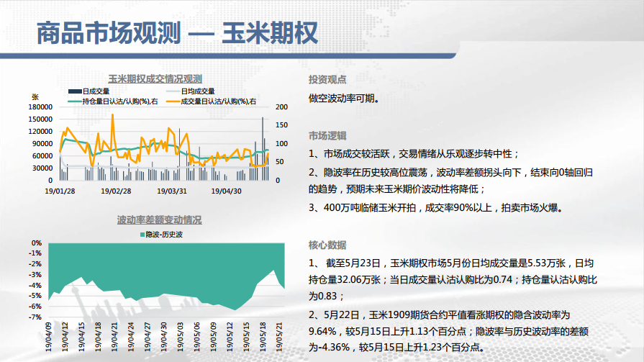Click the 日成交量 legend marker
This screenshot has width=644, height=362.
click(x=73, y=92)
